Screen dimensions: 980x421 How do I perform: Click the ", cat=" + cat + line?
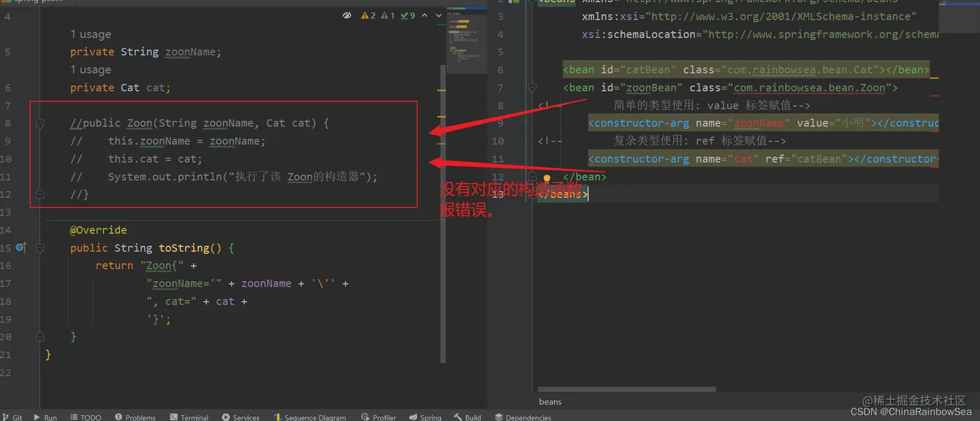coord(197,301)
